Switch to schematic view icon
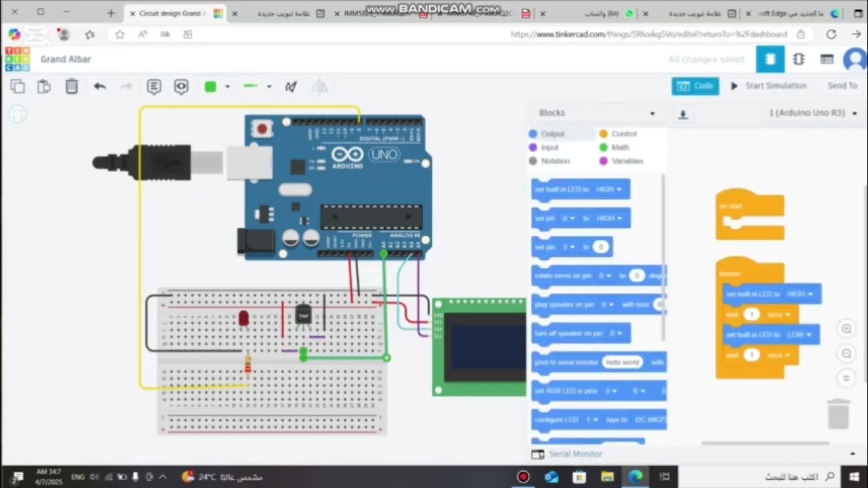868x488 pixels. coord(799,59)
